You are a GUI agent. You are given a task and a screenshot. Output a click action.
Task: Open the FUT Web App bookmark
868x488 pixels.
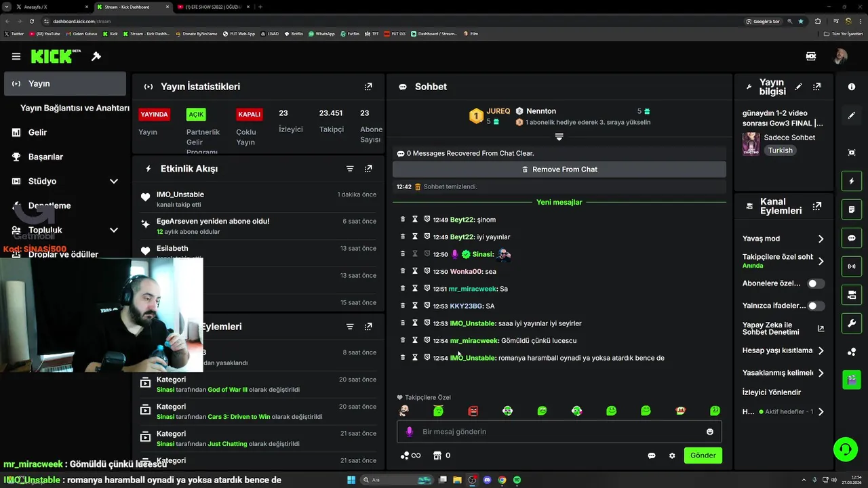tap(239, 33)
